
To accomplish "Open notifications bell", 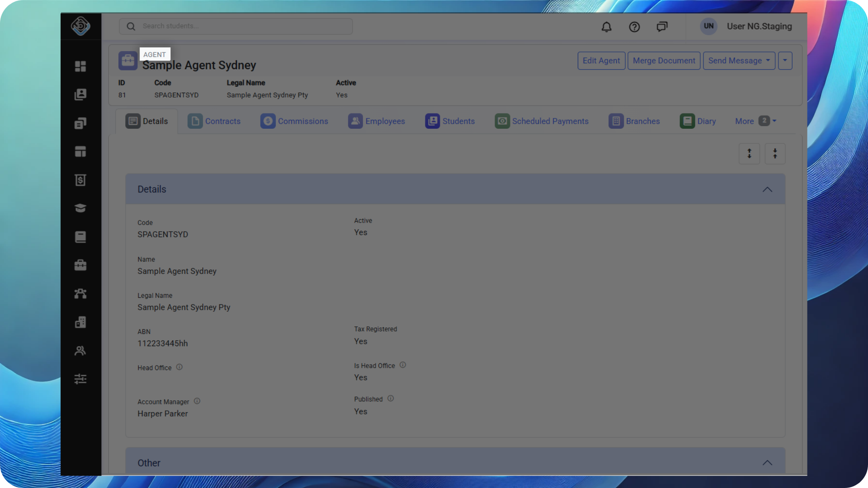I will pos(607,27).
